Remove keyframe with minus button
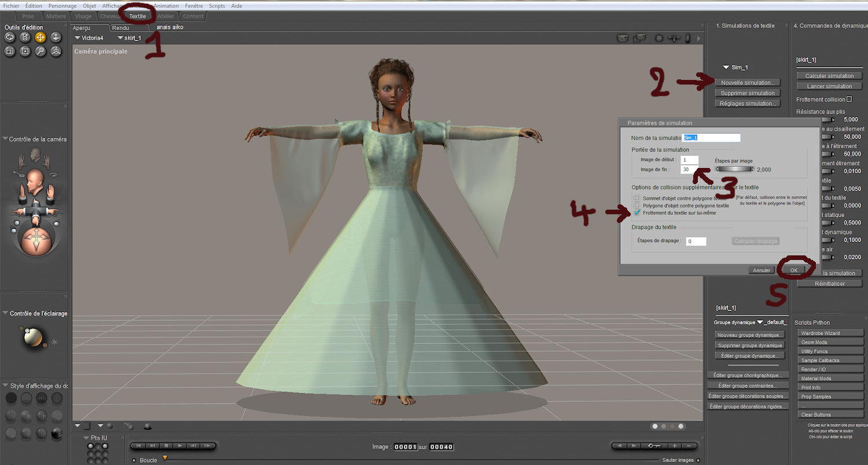This screenshot has width=868, height=465. click(689, 446)
